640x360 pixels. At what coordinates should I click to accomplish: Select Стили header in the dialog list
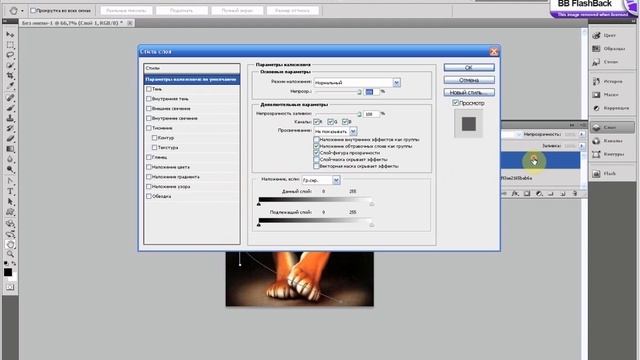[191, 68]
